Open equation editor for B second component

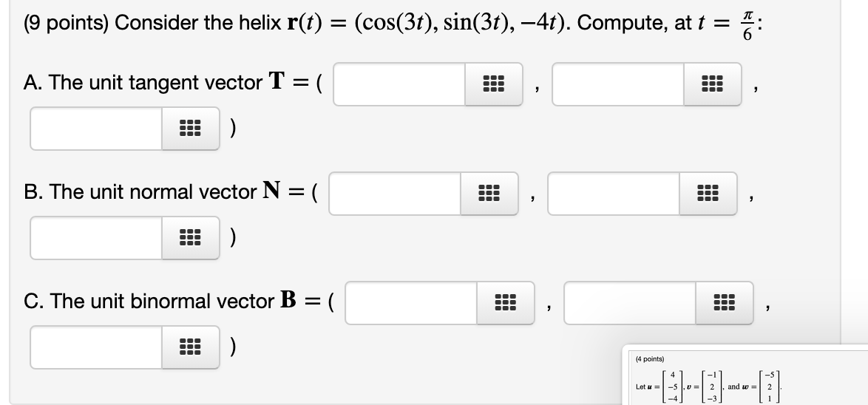(724, 303)
